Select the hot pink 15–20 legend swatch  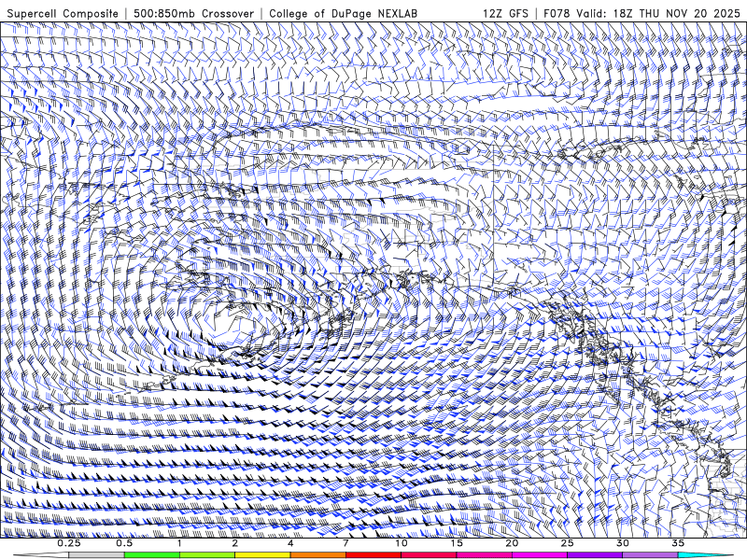484,555
